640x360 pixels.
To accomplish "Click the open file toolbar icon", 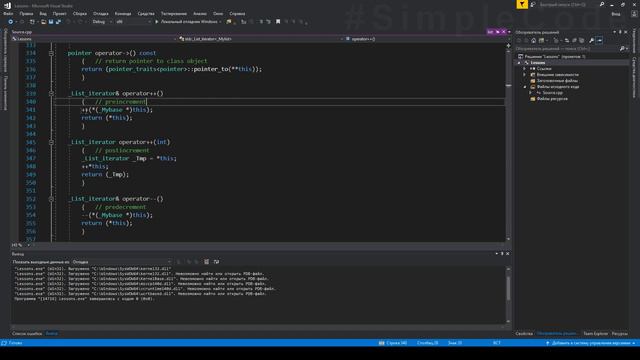I will [x=43, y=22].
